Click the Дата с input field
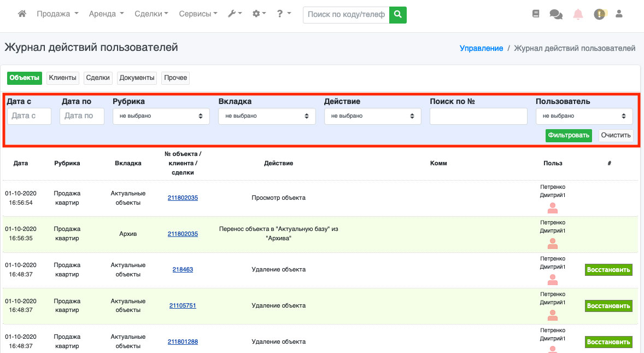Image resolution: width=644 pixels, height=353 pixels. coord(29,116)
